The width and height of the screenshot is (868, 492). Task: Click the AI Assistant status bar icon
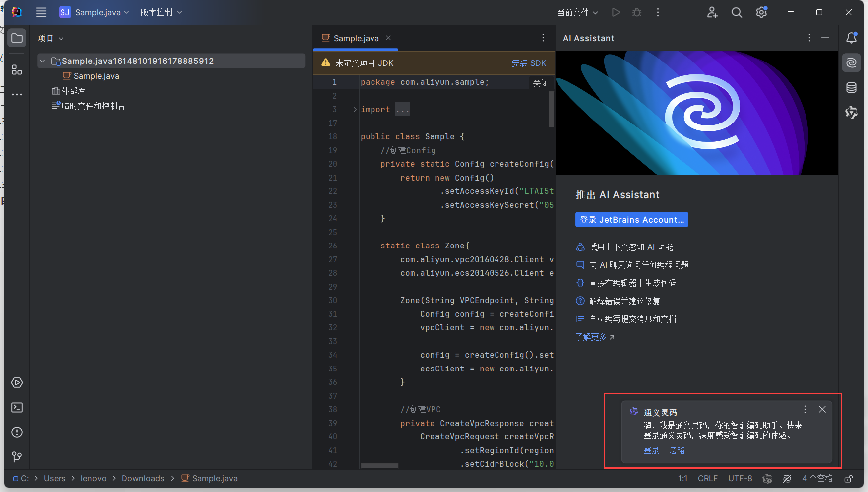(x=787, y=478)
